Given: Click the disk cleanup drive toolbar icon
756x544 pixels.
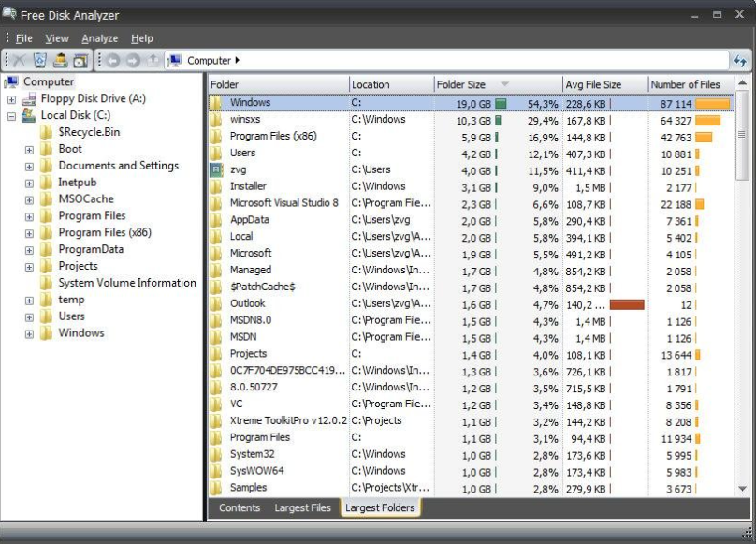Looking at the screenshot, I should (60, 61).
